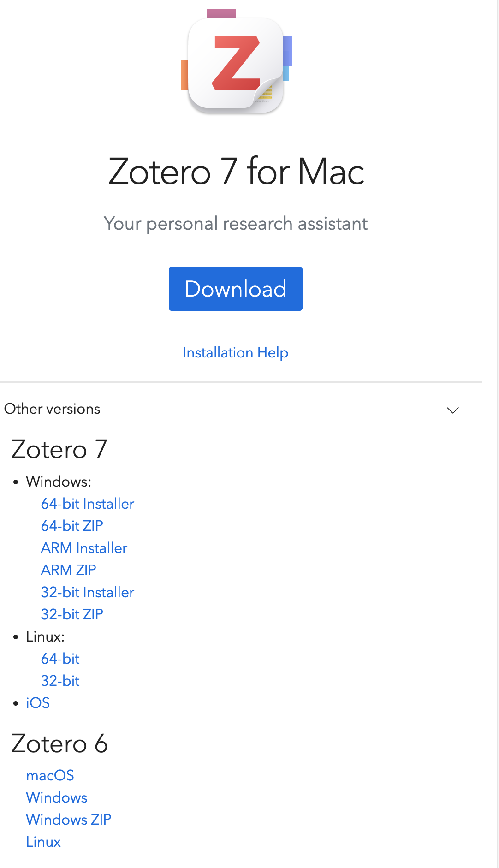Viewport: 499px width, 868px height.
Task: Collapse the Other versions chevron
Action: (453, 410)
